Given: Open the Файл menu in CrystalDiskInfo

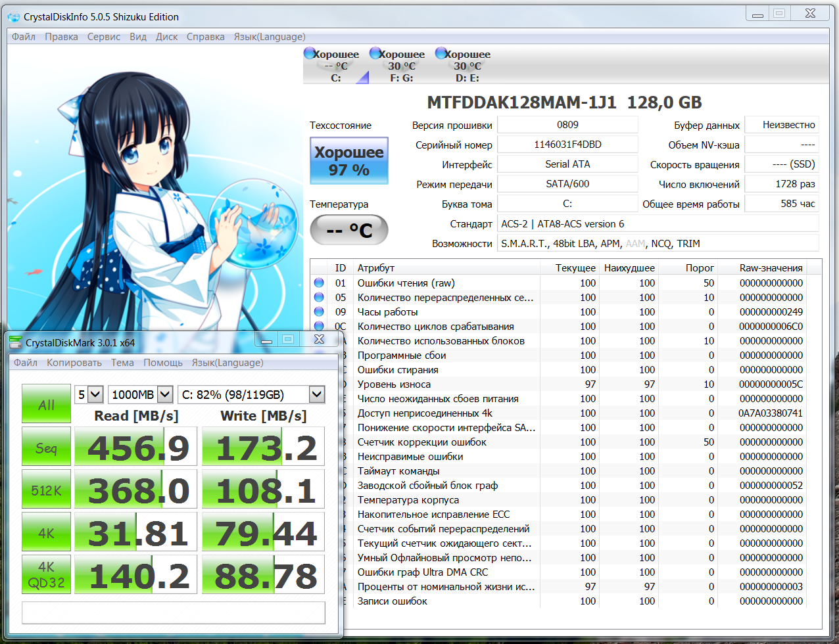Looking at the screenshot, I should (24, 37).
